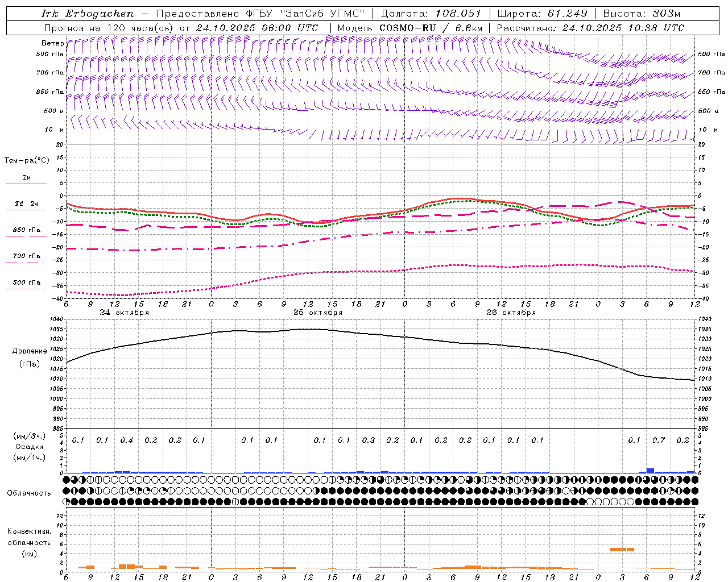The image size is (728, 582).
Task: Click the '700 гПа' entry in the temperature legend
Action: (26, 256)
